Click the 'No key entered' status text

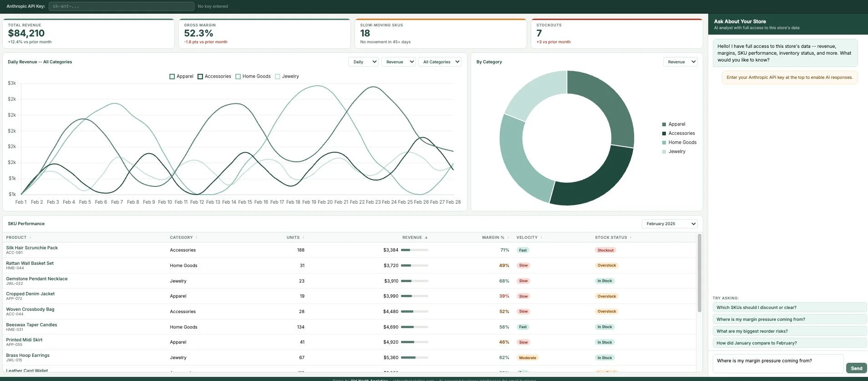(213, 6)
